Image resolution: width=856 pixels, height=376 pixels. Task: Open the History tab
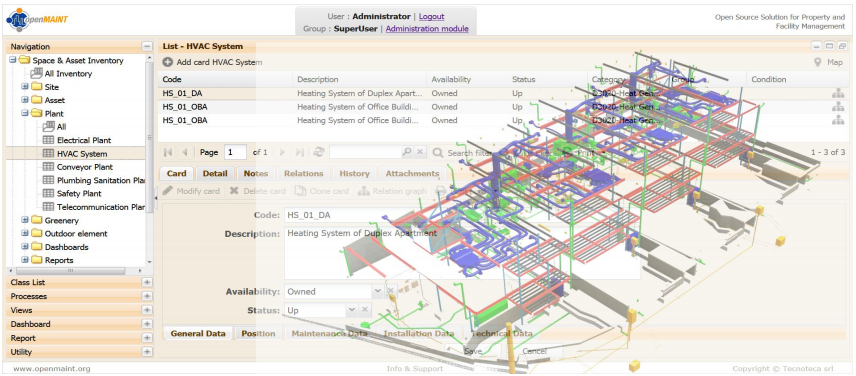(x=354, y=174)
